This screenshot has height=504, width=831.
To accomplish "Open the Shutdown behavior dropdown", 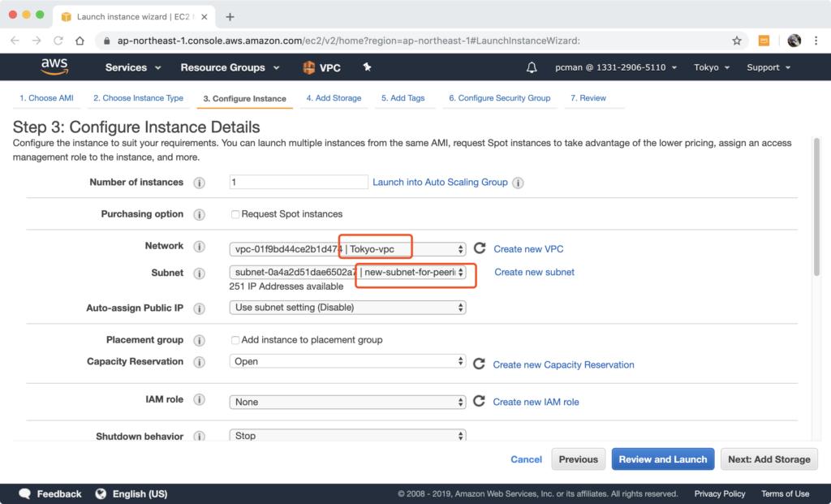I will tap(347, 436).
